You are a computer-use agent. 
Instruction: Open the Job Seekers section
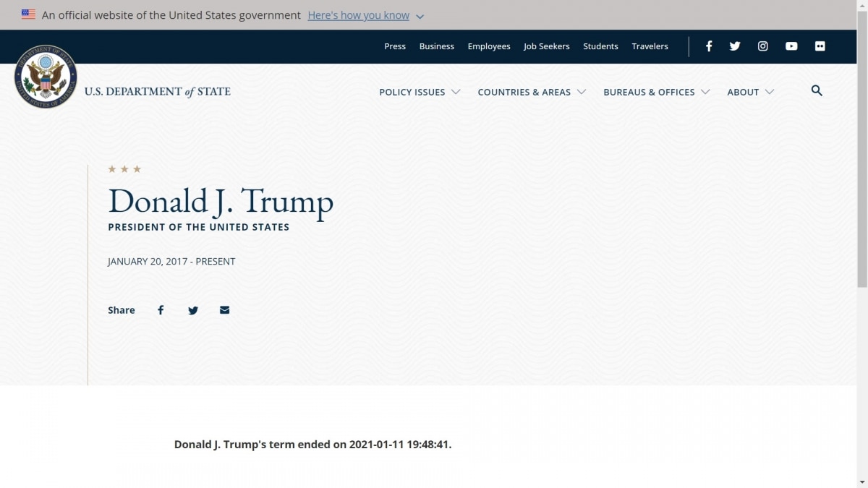point(546,46)
